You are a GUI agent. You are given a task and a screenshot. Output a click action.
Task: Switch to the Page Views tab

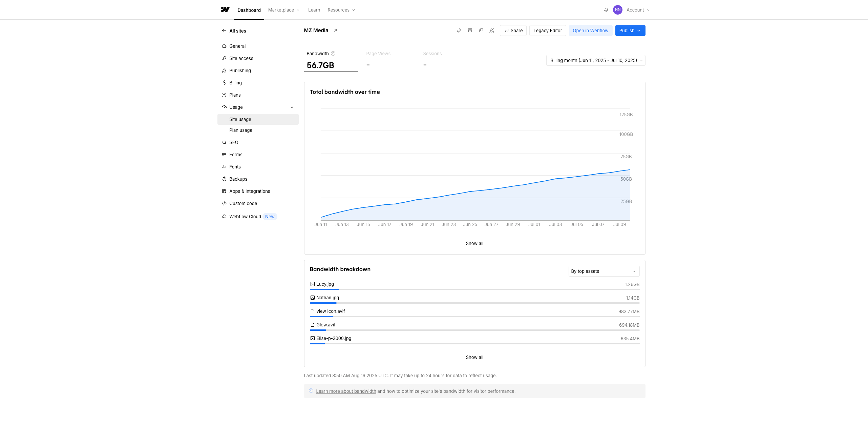coord(378,59)
